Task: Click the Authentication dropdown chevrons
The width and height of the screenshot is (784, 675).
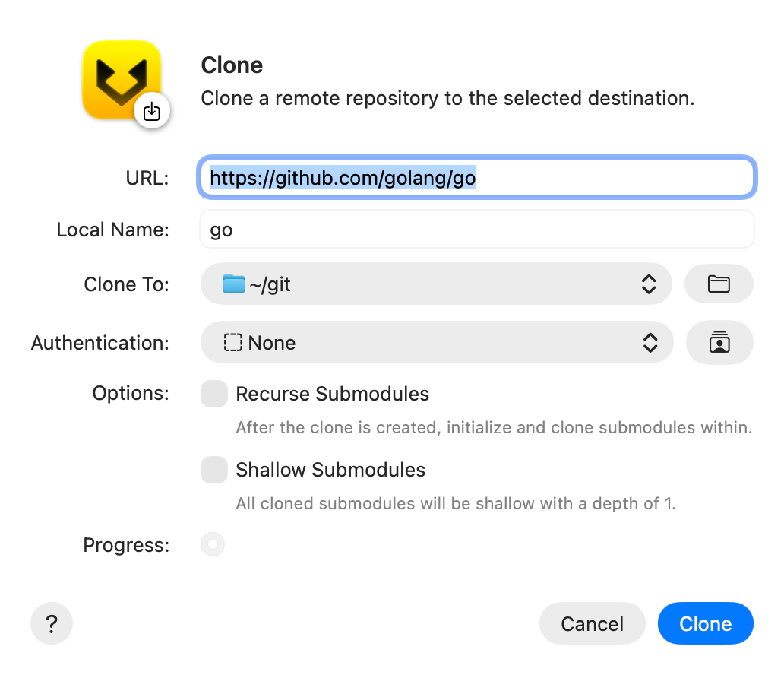Action: [x=650, y=343]
